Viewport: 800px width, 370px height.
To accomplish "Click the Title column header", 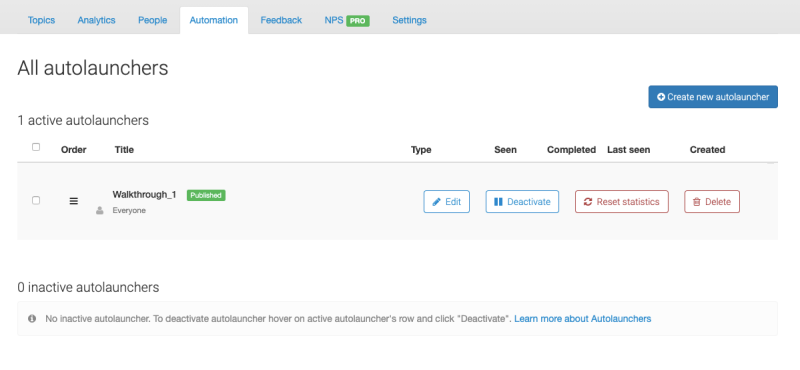I will click(124, 150).
